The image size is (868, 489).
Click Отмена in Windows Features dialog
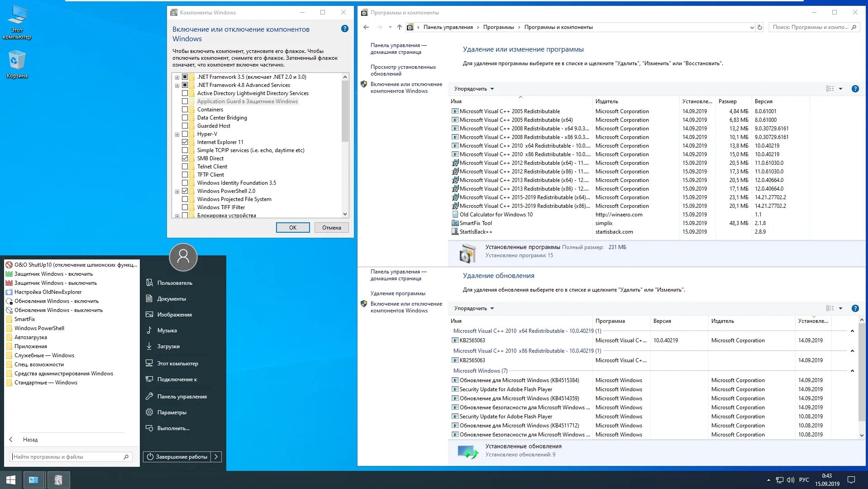[x=332, y=228]
